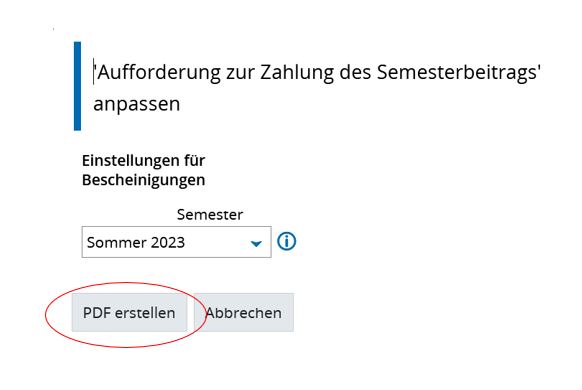The height and width of the screenshot is (390, 582).
Task: Select the 'Semester' field label
Action: [x=210, y=214]
